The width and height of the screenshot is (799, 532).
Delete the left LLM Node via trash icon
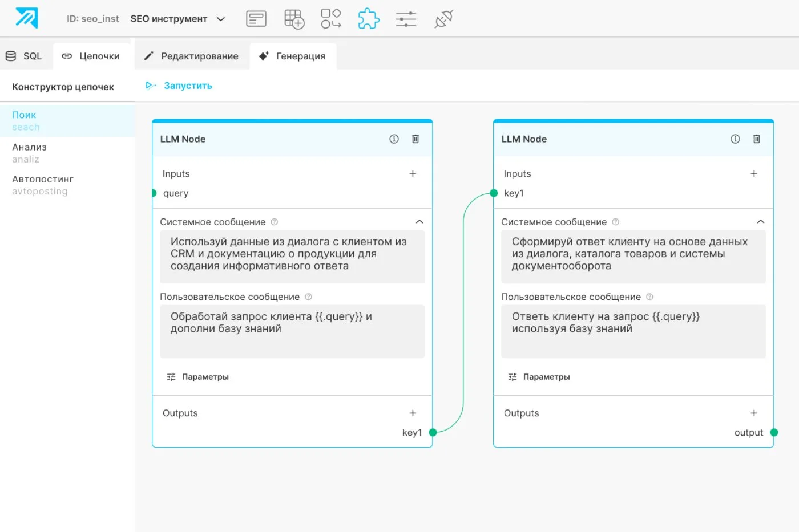pos(415,139)
